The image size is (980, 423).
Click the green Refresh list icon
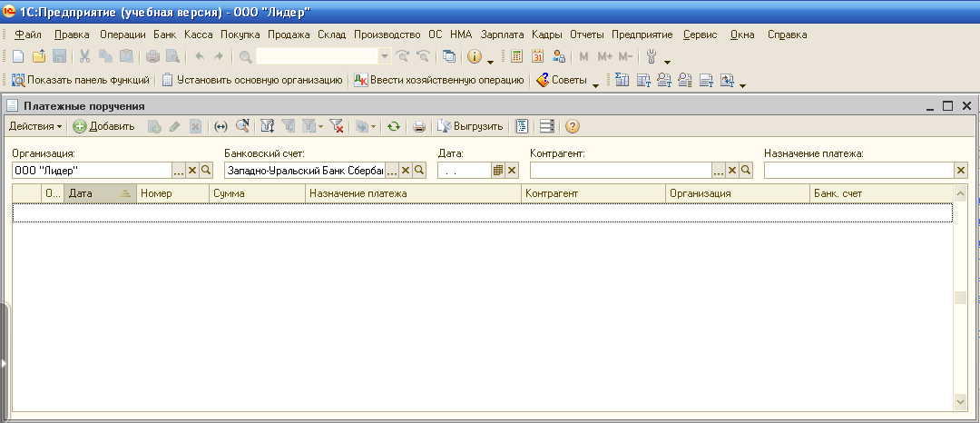(x=393, y=126)
